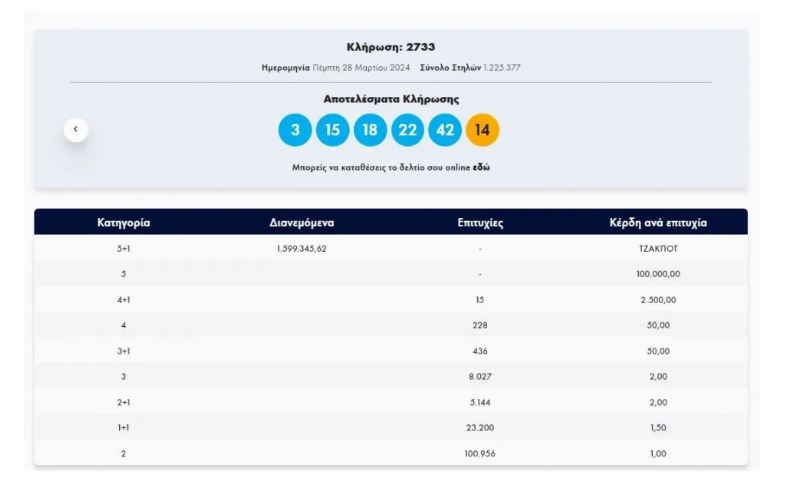Viewport: 788px width, 498px height.
Task: Click the '2+1' category cell
Action: pos(124,403)
